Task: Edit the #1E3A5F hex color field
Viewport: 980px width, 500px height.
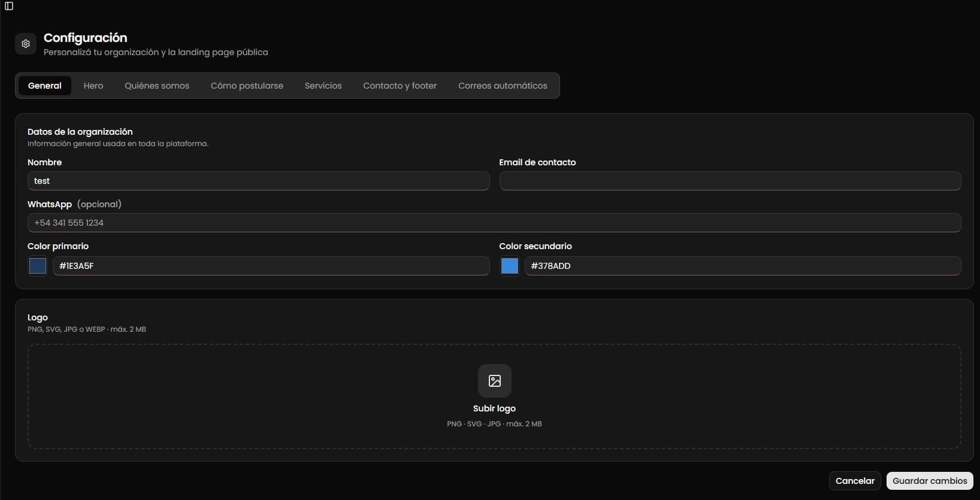Action: point(271,266)
